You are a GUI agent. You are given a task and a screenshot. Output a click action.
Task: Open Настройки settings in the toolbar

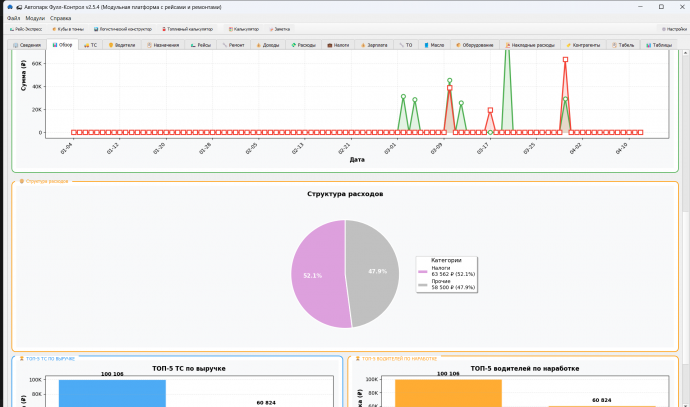(674, 29)
